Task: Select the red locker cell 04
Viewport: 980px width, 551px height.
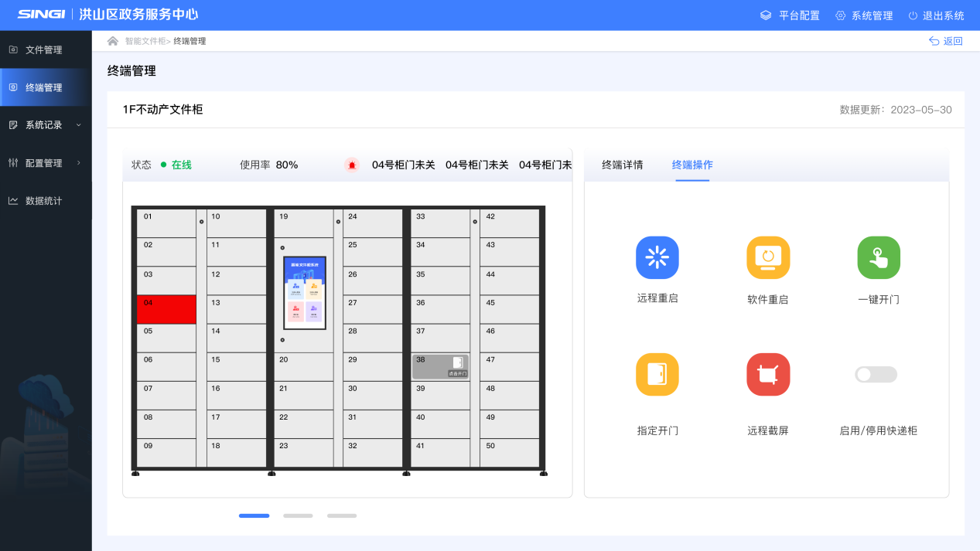Action: (166, 309)
